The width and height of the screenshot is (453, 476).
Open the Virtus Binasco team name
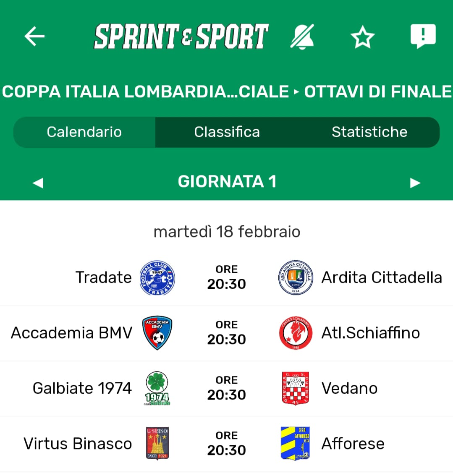coord(78,444)
